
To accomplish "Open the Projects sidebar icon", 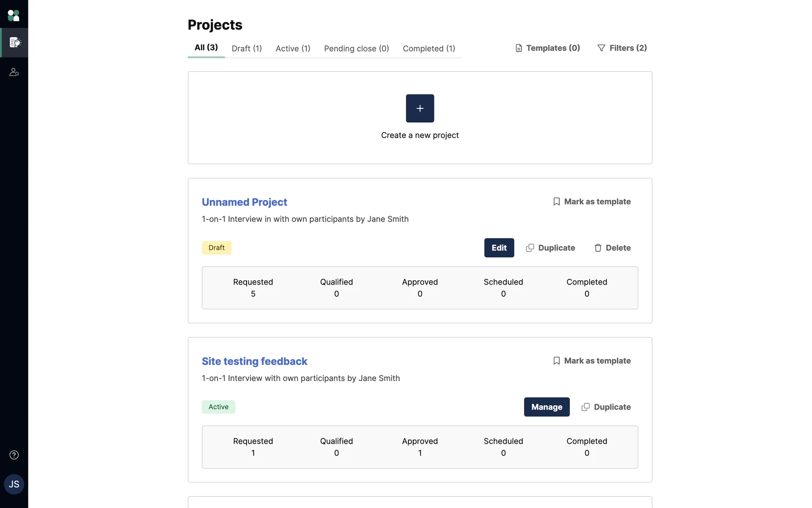I will (14, 42).
